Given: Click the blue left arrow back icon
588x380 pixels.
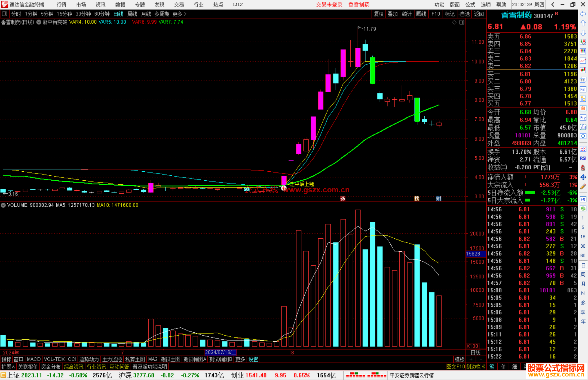Looking at the screenshot, I should [583, 14].
